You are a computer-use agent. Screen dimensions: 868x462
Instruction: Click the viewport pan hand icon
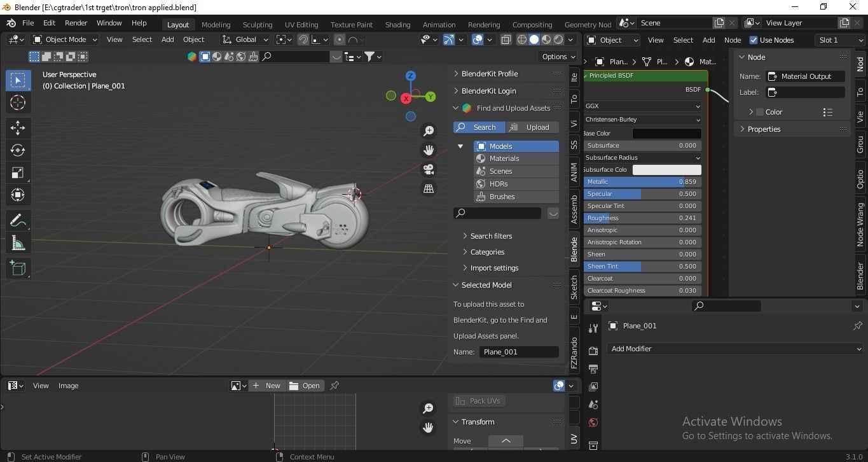429,150
